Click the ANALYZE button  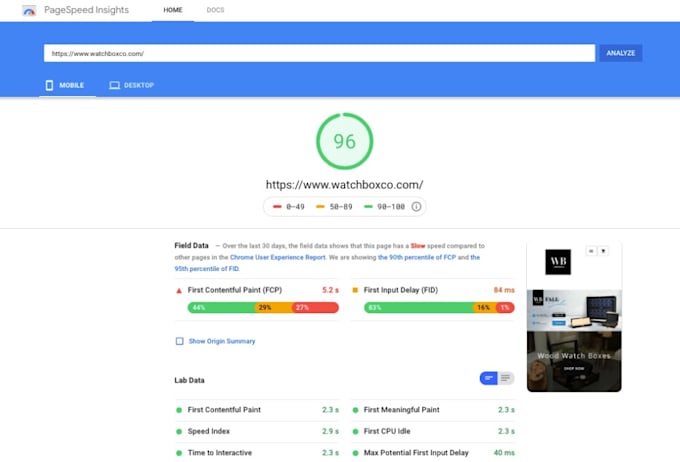point(621,53)
